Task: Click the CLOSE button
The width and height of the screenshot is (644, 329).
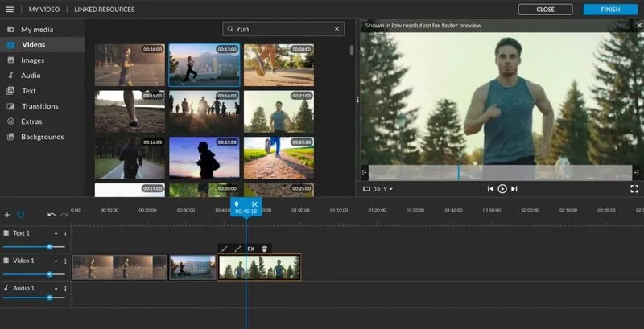Action: (x=545, y=10)
